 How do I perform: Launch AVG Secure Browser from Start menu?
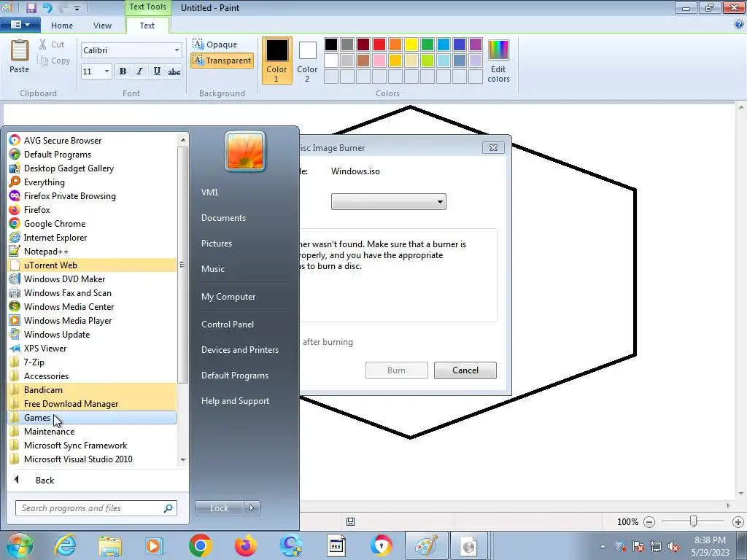coord(93,141)
